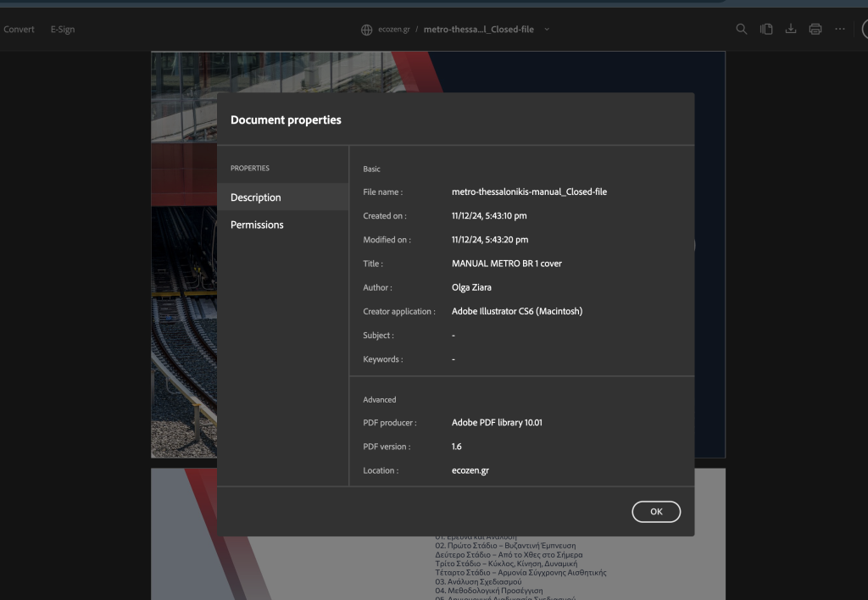The image size is (868, 600).
Task: Click the metro-thessa..._Closed-file title in header
Action: [479, 30]
